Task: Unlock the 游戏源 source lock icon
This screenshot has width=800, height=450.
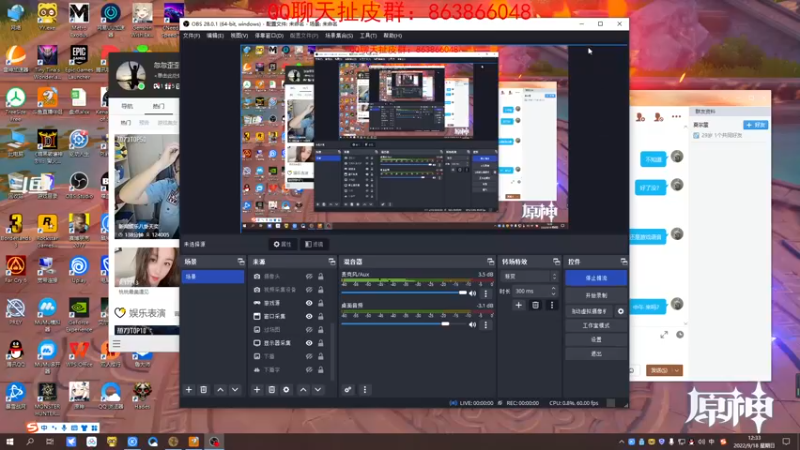Action: tap(321, 303)
